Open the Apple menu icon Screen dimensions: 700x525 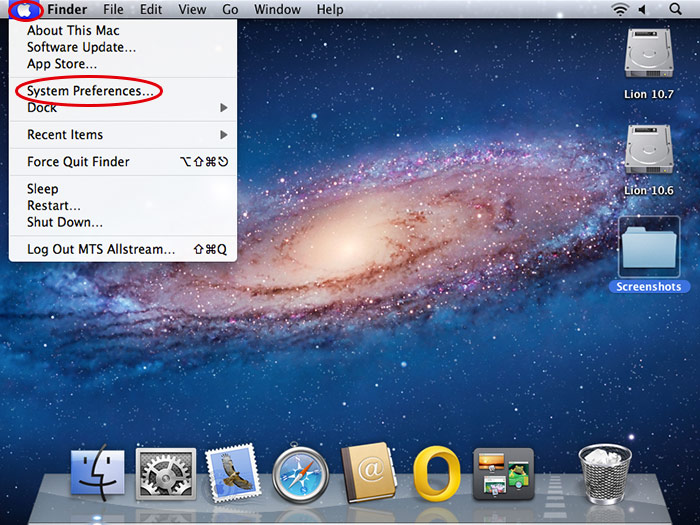pyautogui.click(x=25, y=9)
